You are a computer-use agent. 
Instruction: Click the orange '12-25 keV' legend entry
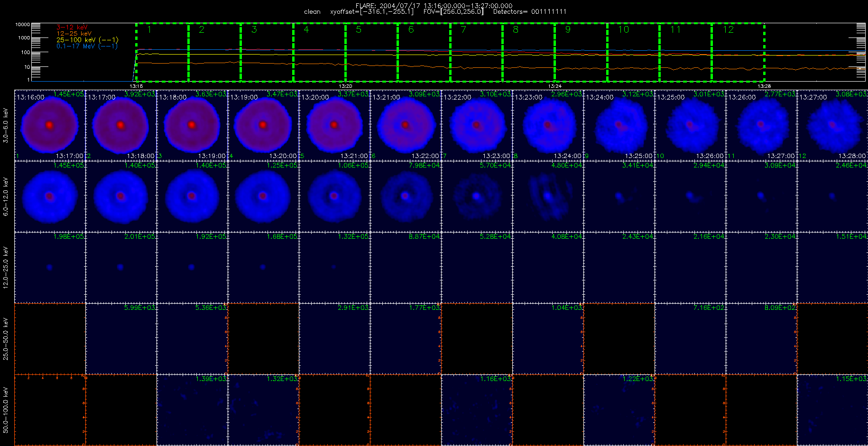74,34
